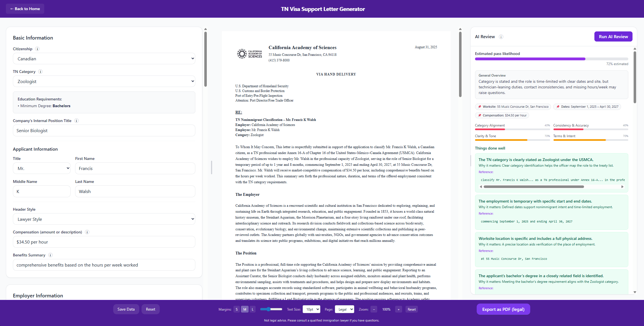Click the Benefits Summary info icon
This screenshot has height=326, width=644.
pyautogui.click(x=50, y=255)
